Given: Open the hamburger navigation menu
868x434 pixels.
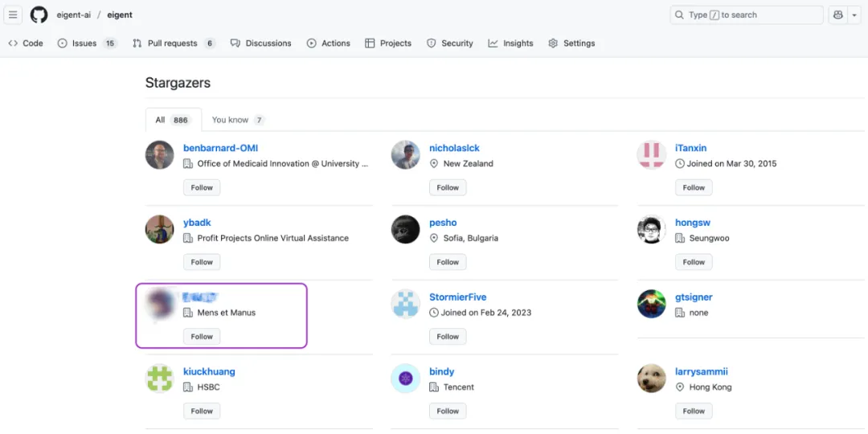Looking at the screenshot, I should [13, 15].
